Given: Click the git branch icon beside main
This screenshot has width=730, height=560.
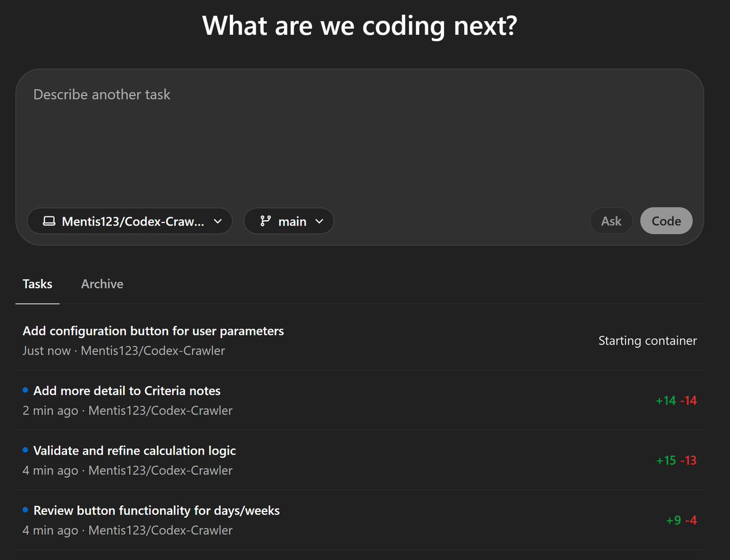Looking at the screenshot, I should [x=265, y=221].
